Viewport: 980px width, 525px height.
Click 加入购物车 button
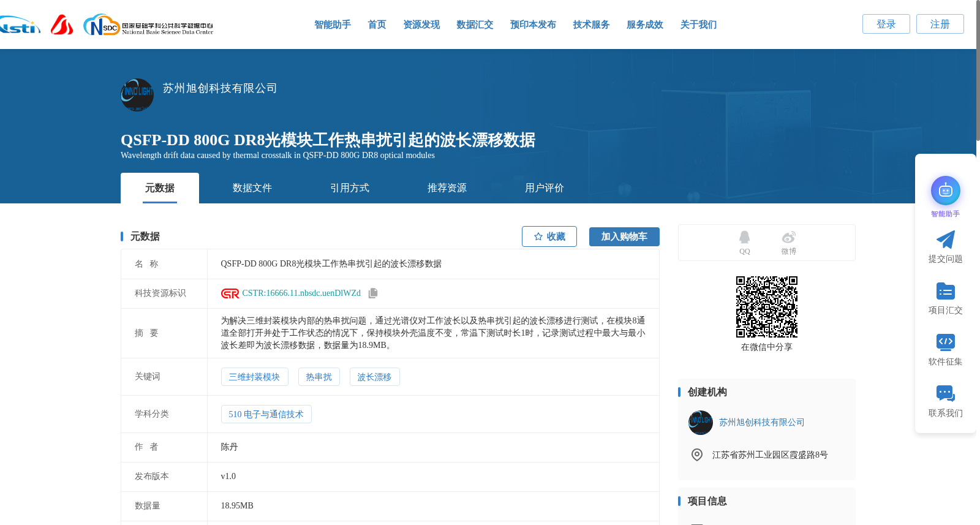[x=624, y=236]
